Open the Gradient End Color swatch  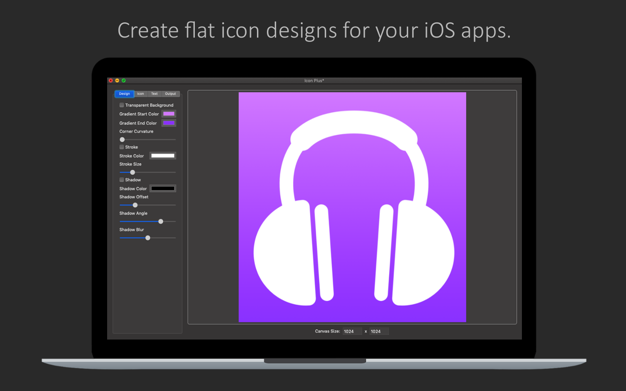pos(169,123)
